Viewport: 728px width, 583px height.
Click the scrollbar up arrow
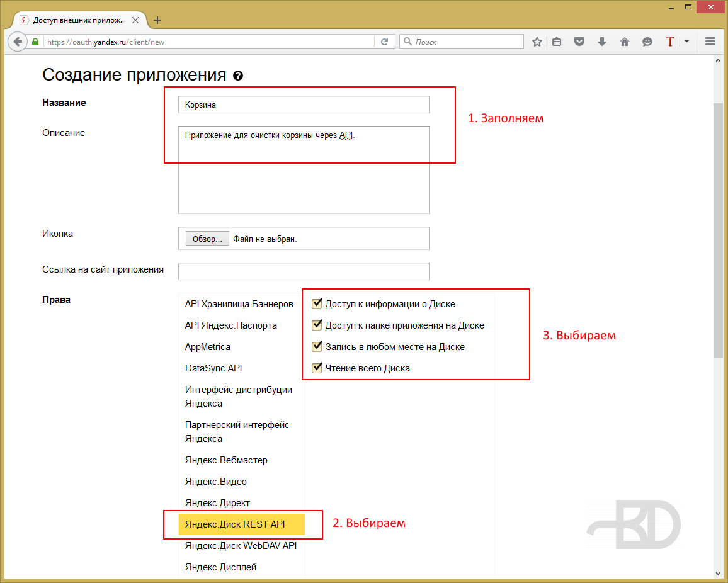[x=719, y=61]
